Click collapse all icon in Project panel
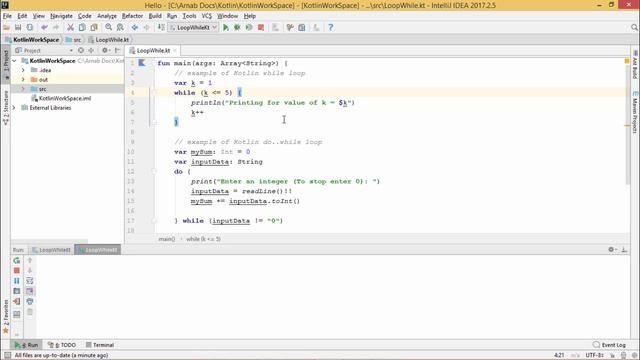Viewport: 640px width, 360px height. pos(91,50)
